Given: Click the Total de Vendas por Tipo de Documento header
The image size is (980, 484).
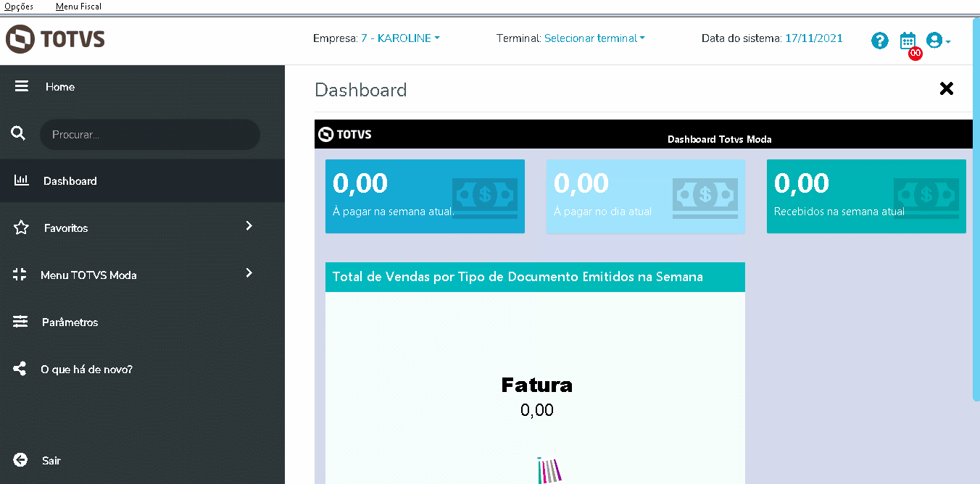Looking at the screenshot, I should (535, 277).
